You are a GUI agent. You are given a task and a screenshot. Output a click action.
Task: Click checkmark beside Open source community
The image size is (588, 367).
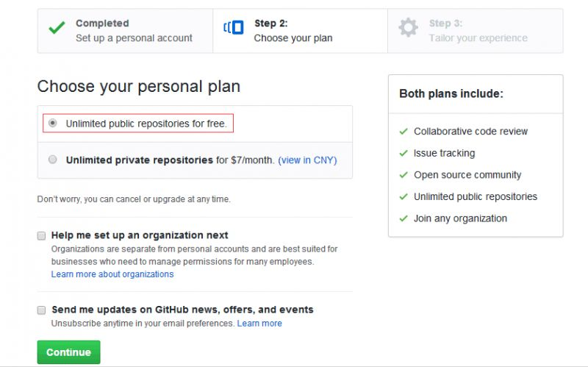click(404, 175)
